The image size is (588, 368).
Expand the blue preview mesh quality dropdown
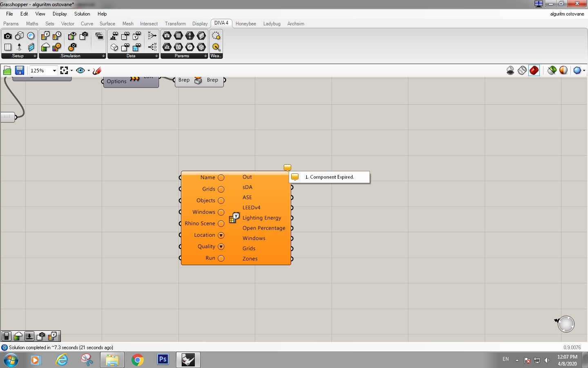(584, 71)
